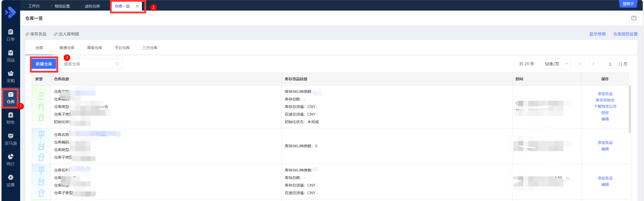Open the 统计 (Statistics) sidebar icon
This screenshot has width=644, height=201.
click(x=11, y=160)
